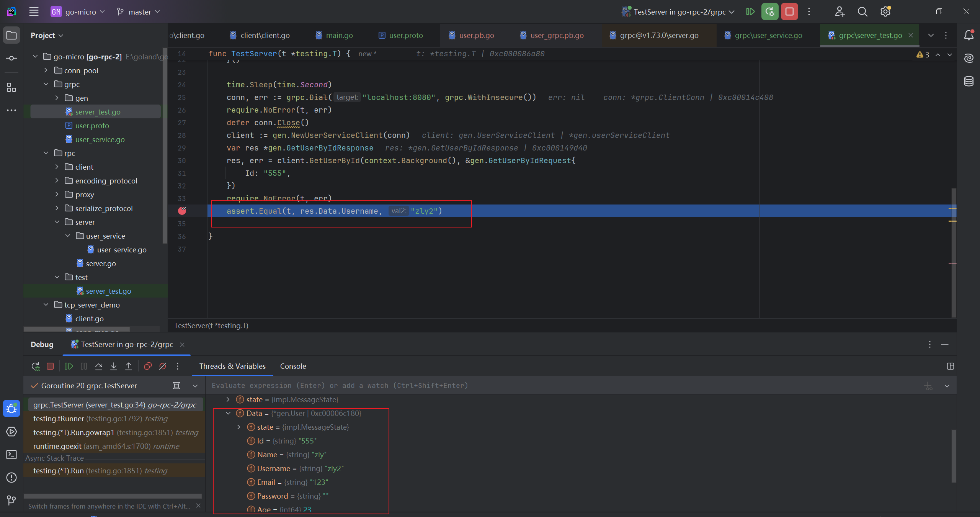Expand encoding_protocol folder
The height and width of the screenshot is (517, 980).
(x=57, y=181)
